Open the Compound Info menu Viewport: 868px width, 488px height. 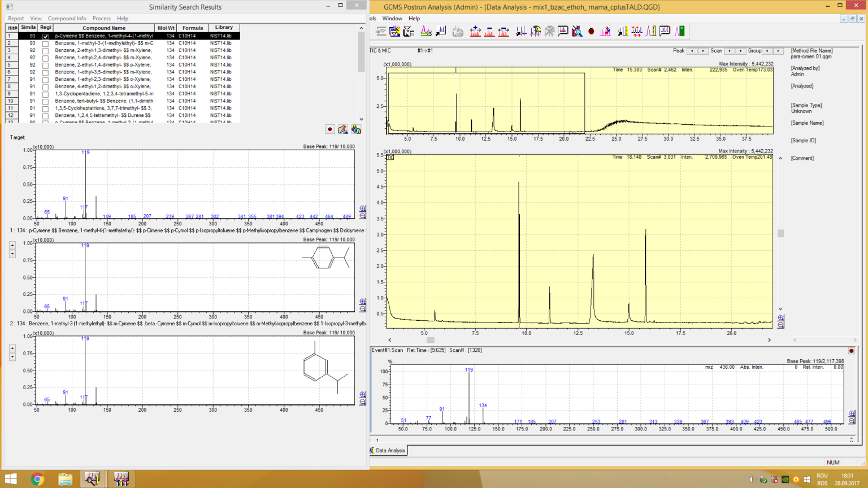(x=67, y=19)
